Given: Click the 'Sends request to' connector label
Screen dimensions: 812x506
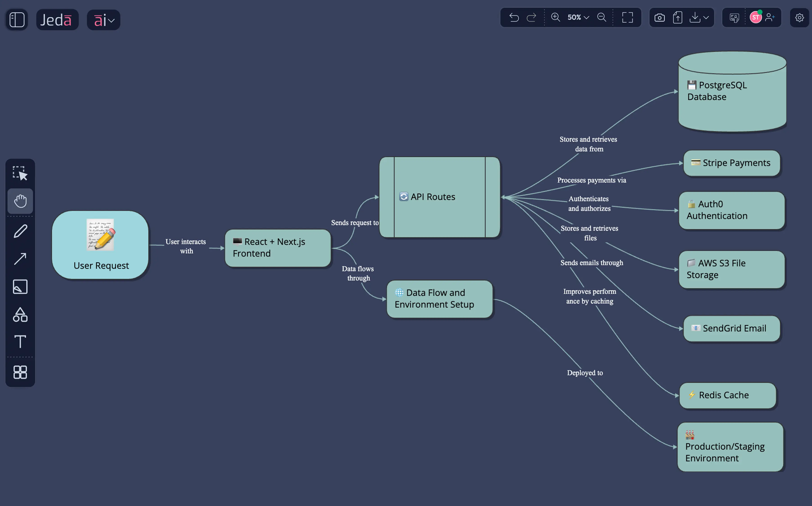Looking at the screenshot, I should [355, 223].
